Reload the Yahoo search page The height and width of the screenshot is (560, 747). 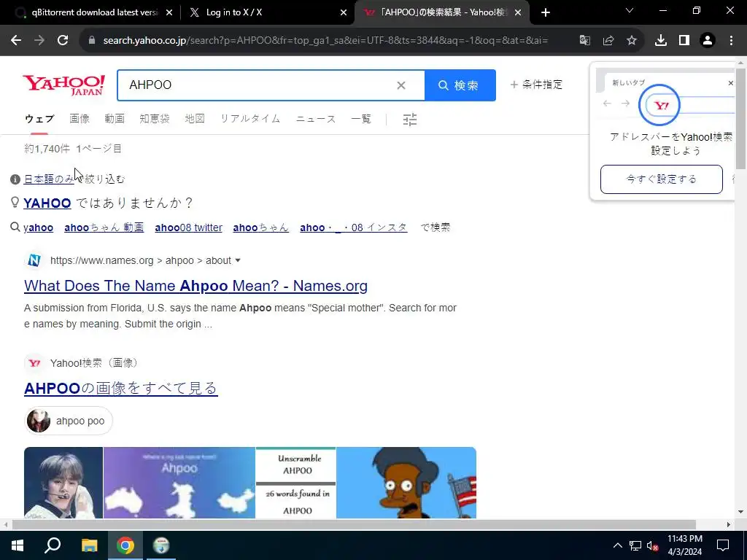point(63,41)
